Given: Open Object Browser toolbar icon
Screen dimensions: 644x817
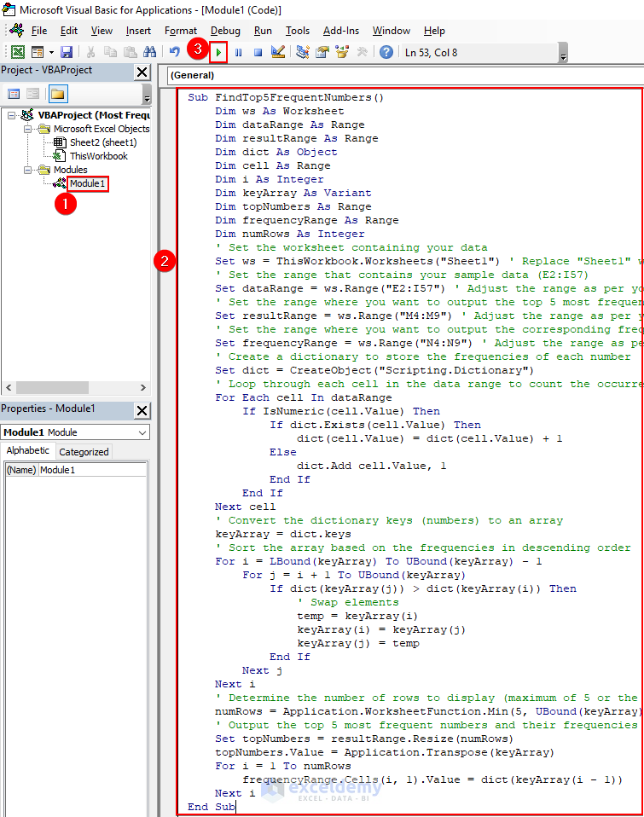Looking at the screenshot, I should (342, 52).
